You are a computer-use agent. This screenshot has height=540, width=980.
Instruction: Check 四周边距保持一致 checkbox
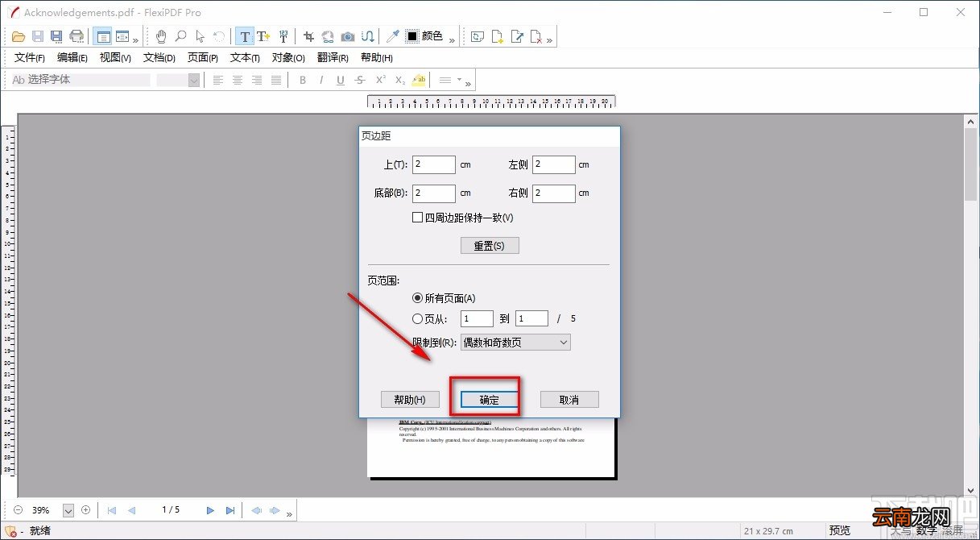[x=417, y=218]
